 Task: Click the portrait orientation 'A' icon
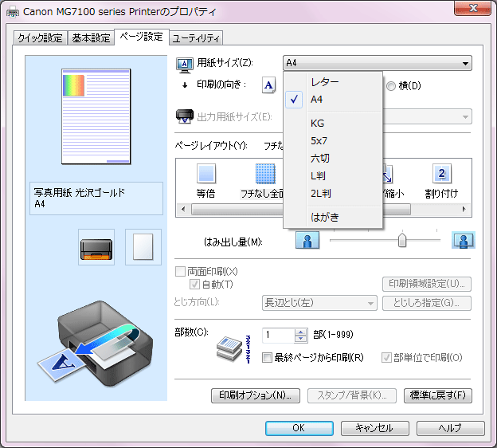(x=268, y=85)
